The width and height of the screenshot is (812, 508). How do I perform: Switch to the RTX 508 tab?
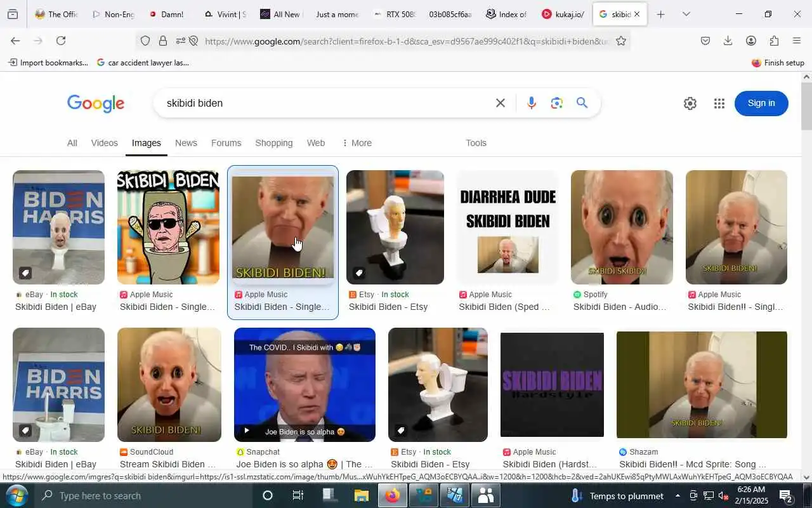coord(393,14)
